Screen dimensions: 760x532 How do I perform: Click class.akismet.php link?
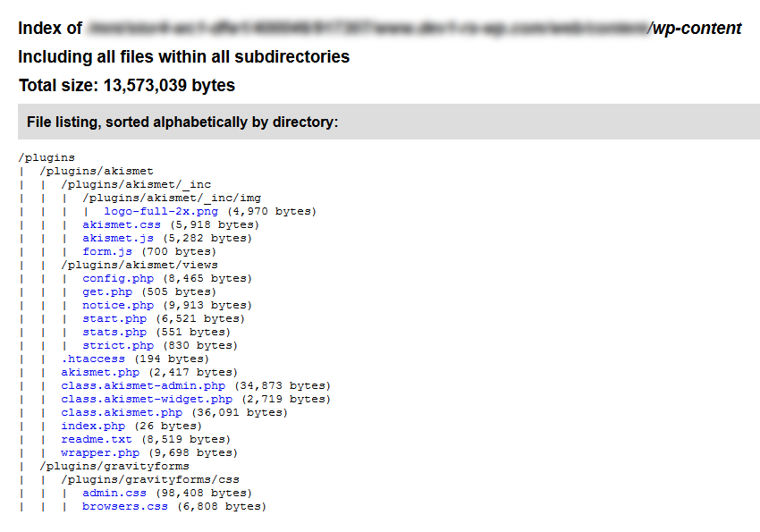click(122, 412)
